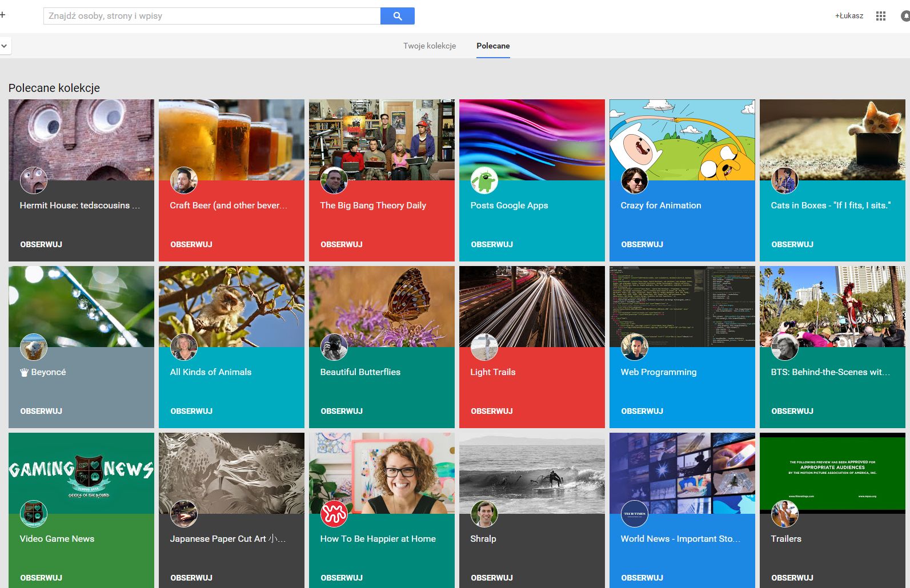Click the blue search magnifier button
The height and width of the screenshot is (588, 910).
pyautogui.click(x=398, y=16)
